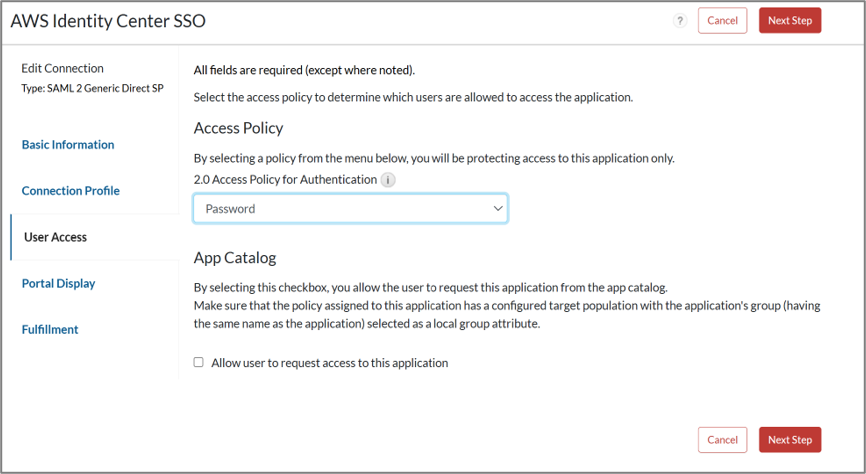
Task: Click the Edit Connection label
Action: tap(62, 69)
